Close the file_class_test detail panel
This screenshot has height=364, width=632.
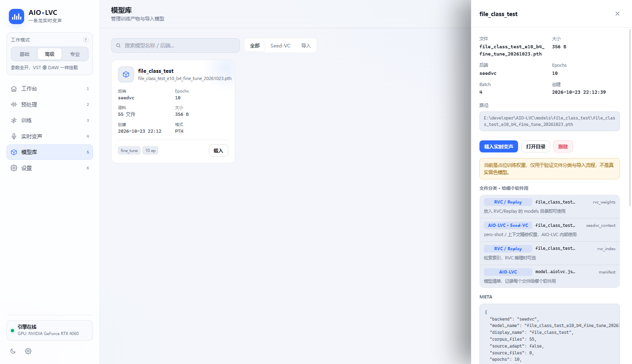point(618,14)
